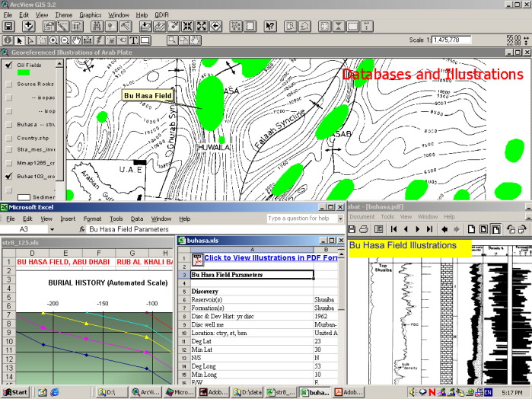Viewport: 532px width, 399px height.
Task: Click Acrobat previous view black arrow
Action: [444, 229]
